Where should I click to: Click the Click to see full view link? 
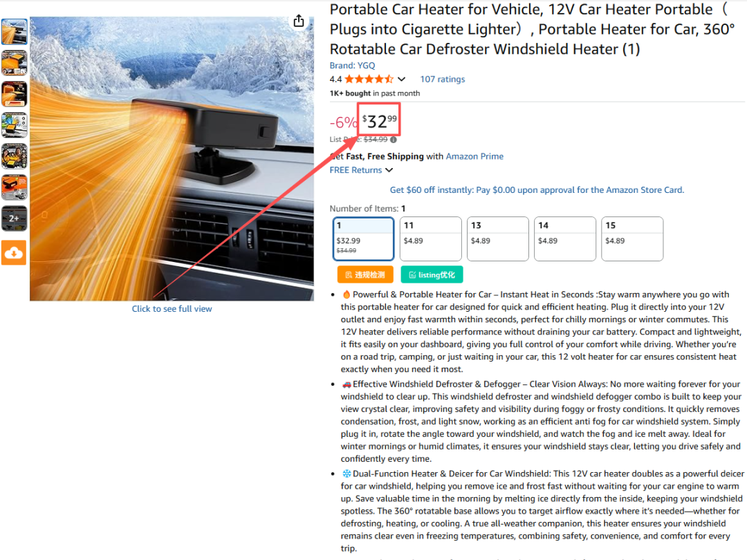click(172, 308)
